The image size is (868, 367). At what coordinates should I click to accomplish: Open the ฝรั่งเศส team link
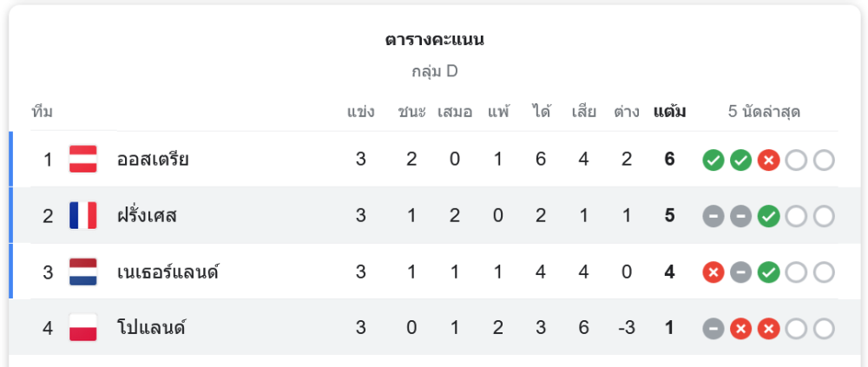click(147, 216)
